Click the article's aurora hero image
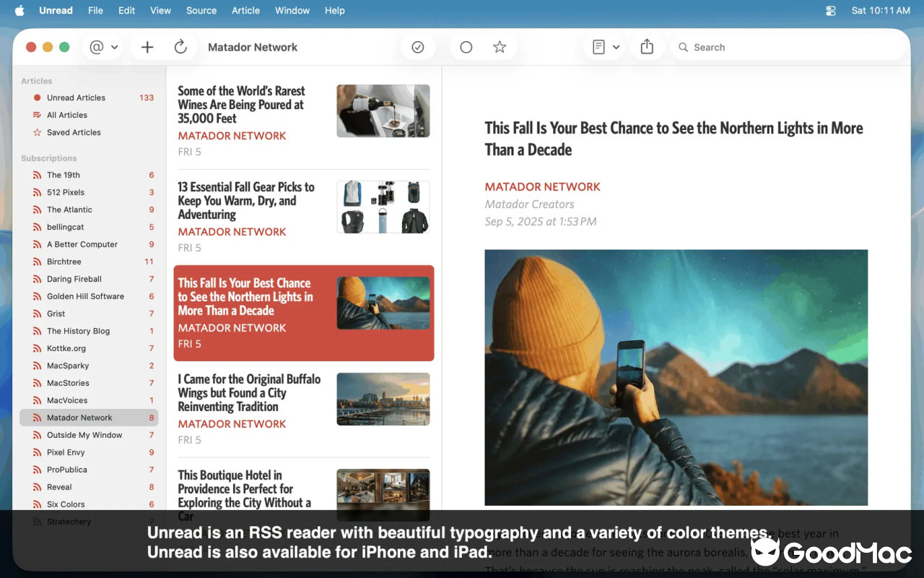 pyautogui.click(x=676, y=377)
